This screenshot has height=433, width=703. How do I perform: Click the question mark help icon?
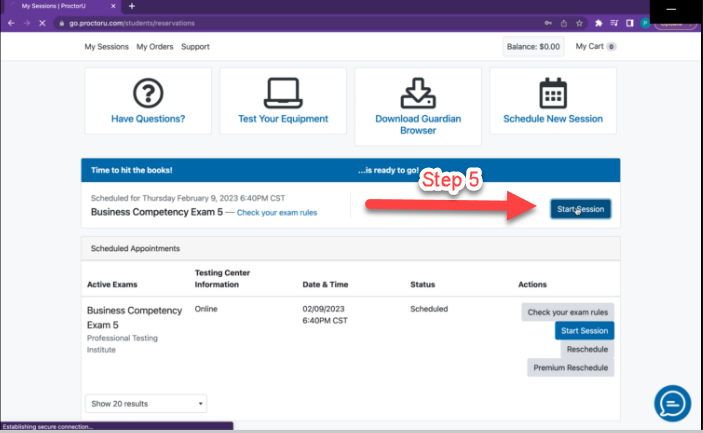tap(148, 93)
